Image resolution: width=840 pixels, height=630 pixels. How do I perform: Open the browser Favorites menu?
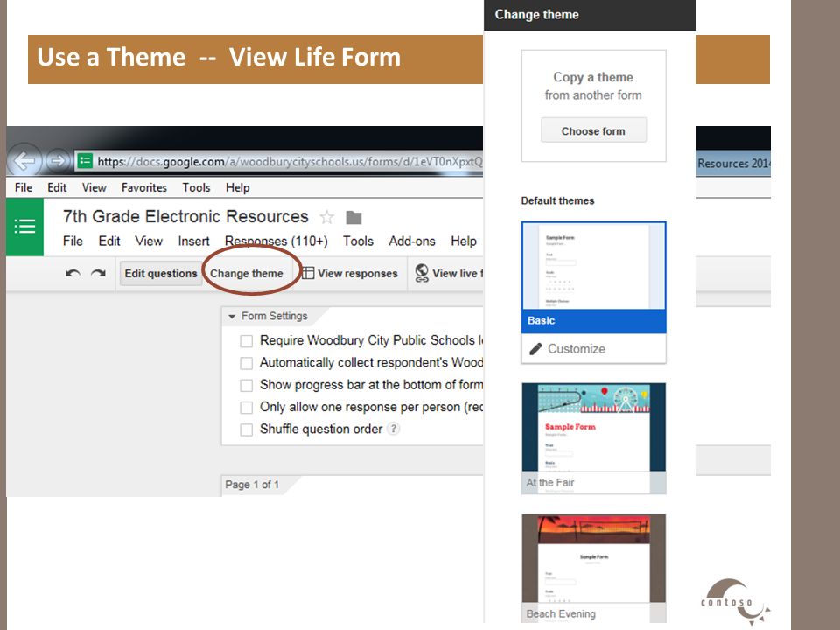(x=144, y=187)
